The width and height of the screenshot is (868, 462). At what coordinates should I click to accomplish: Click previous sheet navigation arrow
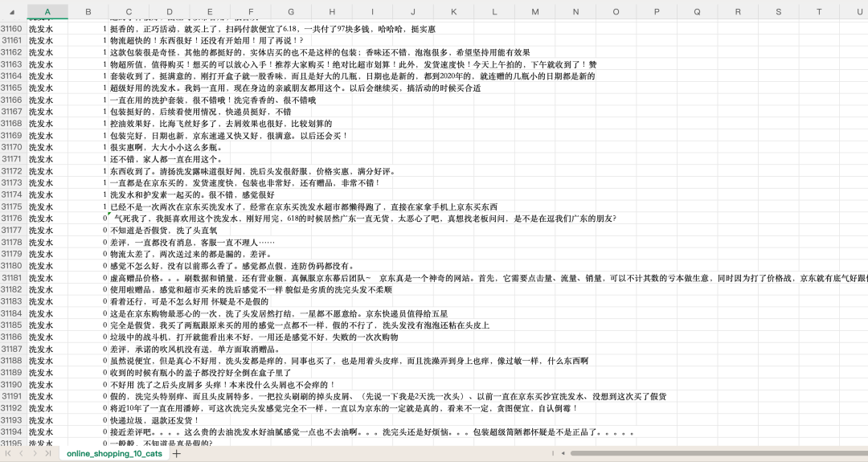[x=21, y=453]
